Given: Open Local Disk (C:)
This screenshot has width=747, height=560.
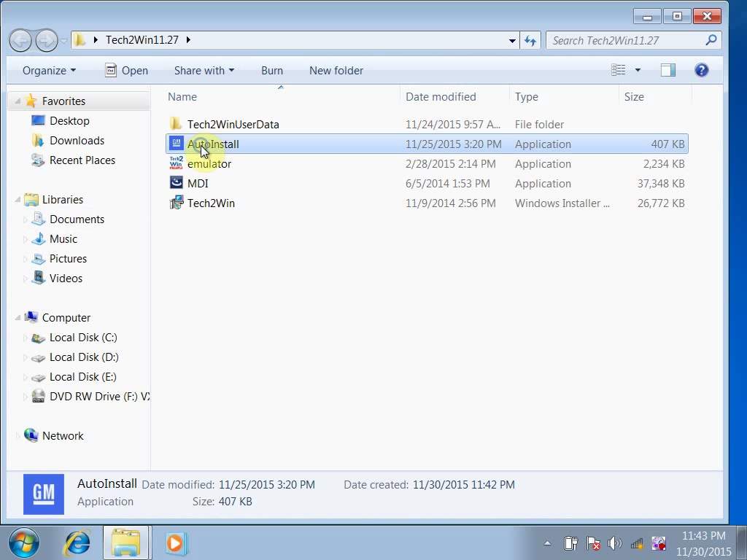Looking at the screenshot, I should point(83,338).
